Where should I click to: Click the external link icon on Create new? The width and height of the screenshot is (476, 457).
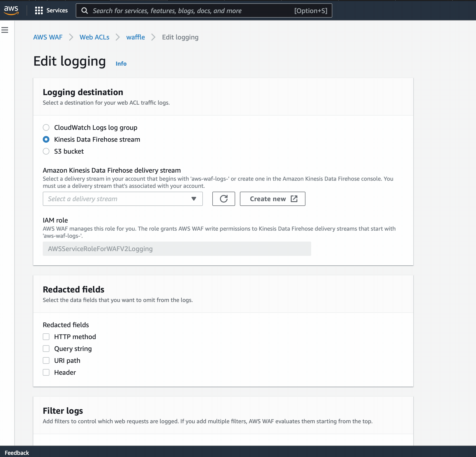(x=294, y=199)
